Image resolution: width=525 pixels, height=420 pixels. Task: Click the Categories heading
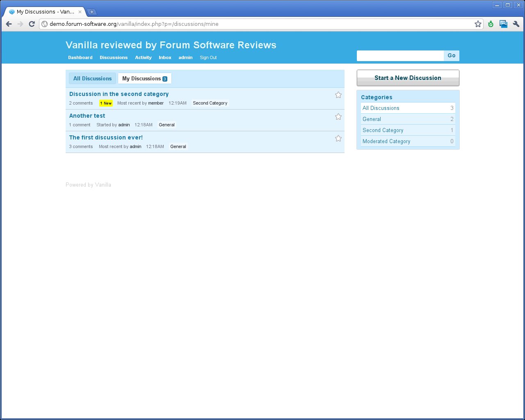377,97
